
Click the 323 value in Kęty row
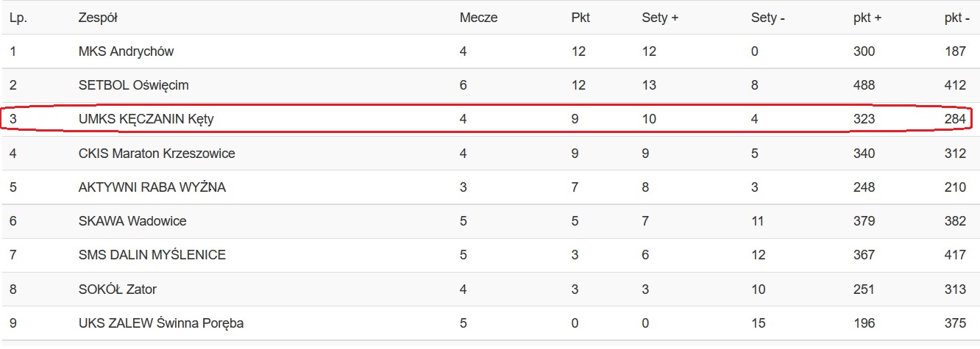pos(864,119)
